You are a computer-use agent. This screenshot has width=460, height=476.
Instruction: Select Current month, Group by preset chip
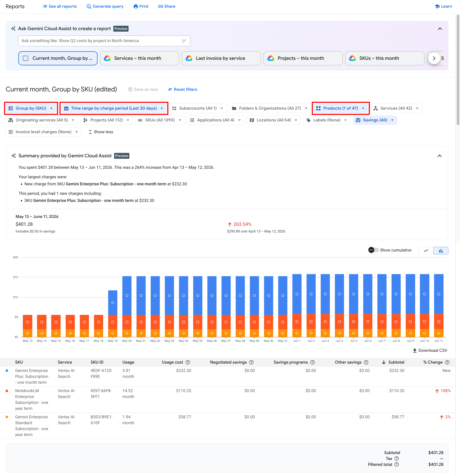[x=58, y=58]
